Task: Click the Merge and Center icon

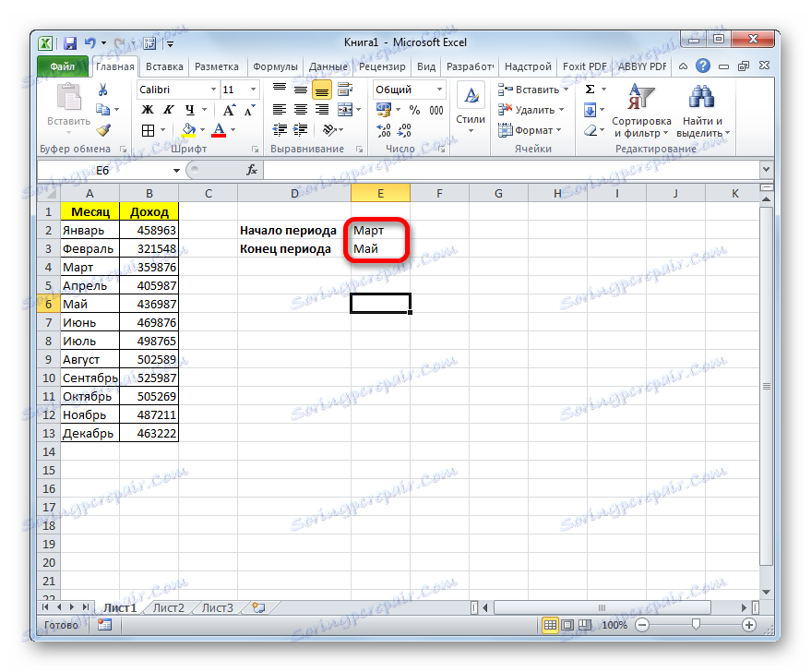Action: click(344, 110)
